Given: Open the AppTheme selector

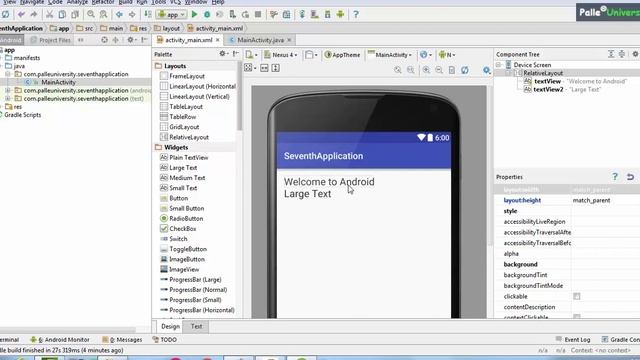Looking at the screenshot, I should [342, 55].
